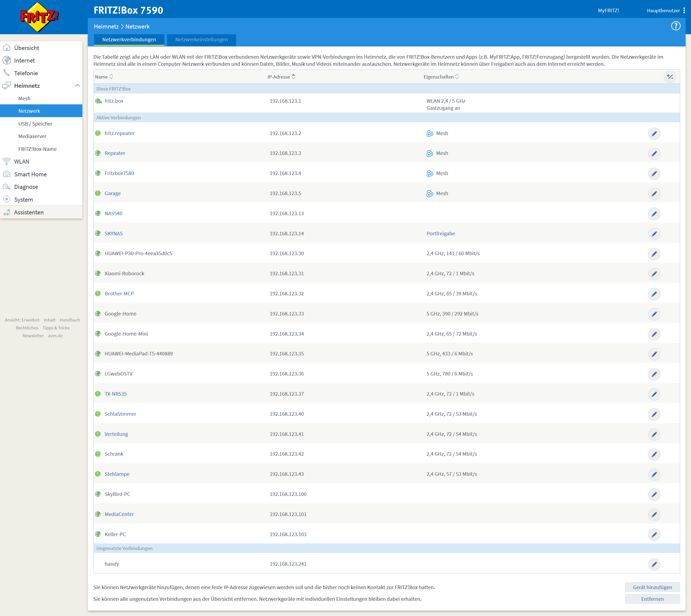Edit the Keller-PC device entry
Screen dimensions: 691x616
pyautogui.click(x=654, y=534)
